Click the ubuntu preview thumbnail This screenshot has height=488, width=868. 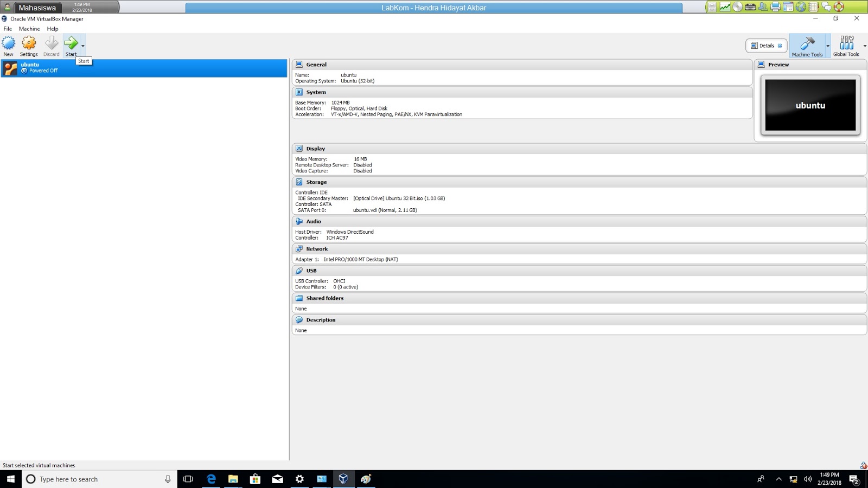point(810,105)
